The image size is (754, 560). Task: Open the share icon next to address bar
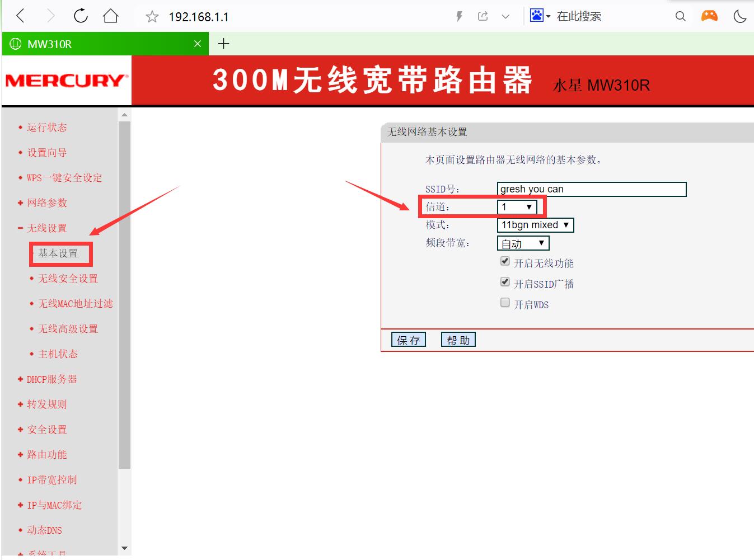(482, 16)
